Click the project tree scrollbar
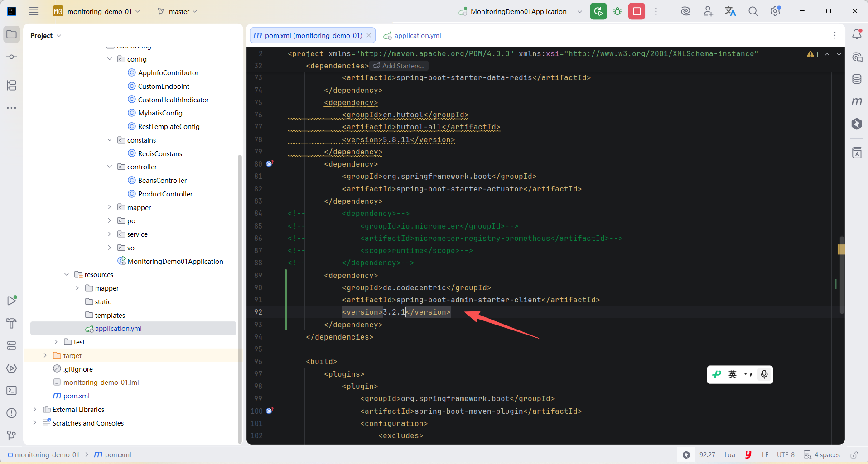868x464 pixels. (x=240, y=299)
